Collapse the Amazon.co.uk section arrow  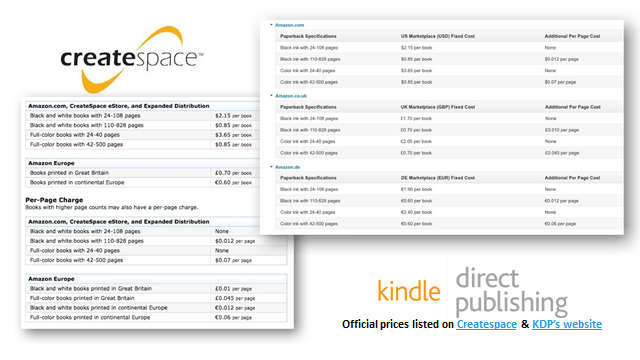click(x=271, y=96)
